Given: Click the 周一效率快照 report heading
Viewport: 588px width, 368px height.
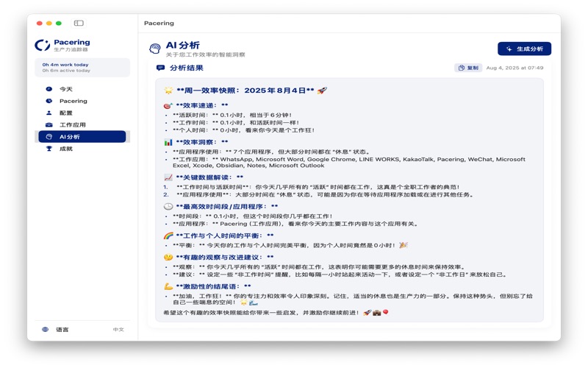Looking at the screenshot, I should coord(245,91).
